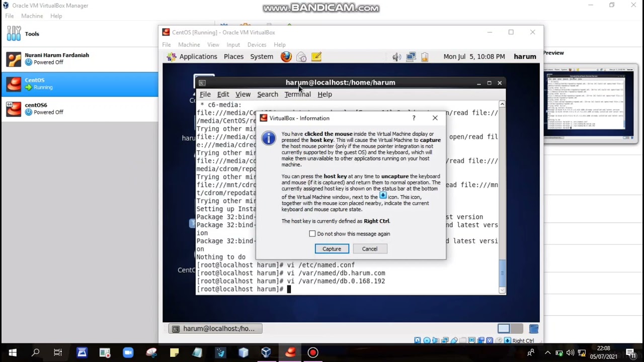Open Sticky Notes from the Windows taskbar
644x362 pixels.
pos(174,352)
